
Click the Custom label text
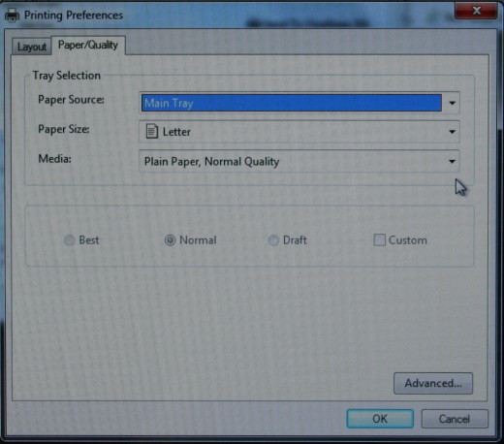(408, 240)
